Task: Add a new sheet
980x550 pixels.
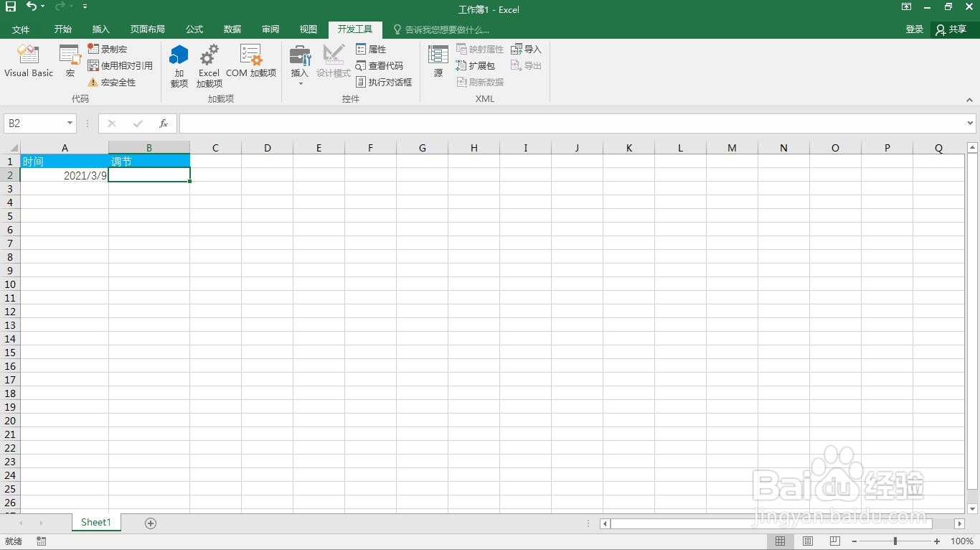Action: [x=151, y=523]
